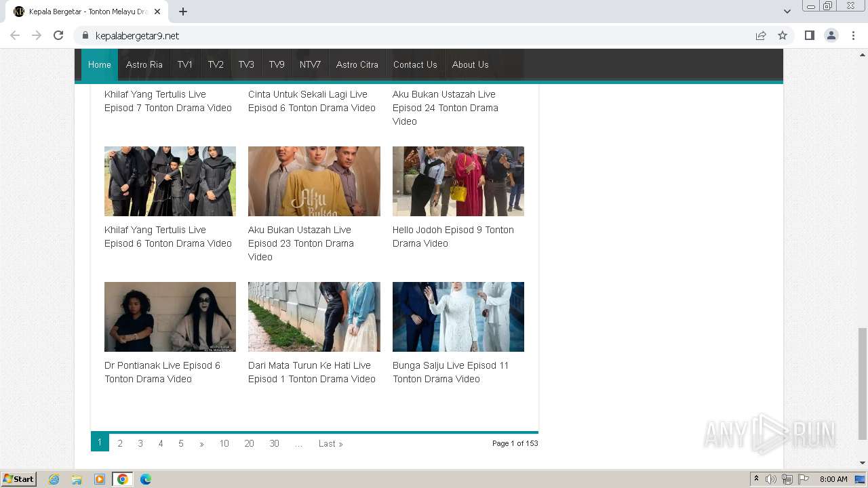Open the volume control tray icon
The image size is (868, 488).
pyautogui.click(x=771, y=479)
